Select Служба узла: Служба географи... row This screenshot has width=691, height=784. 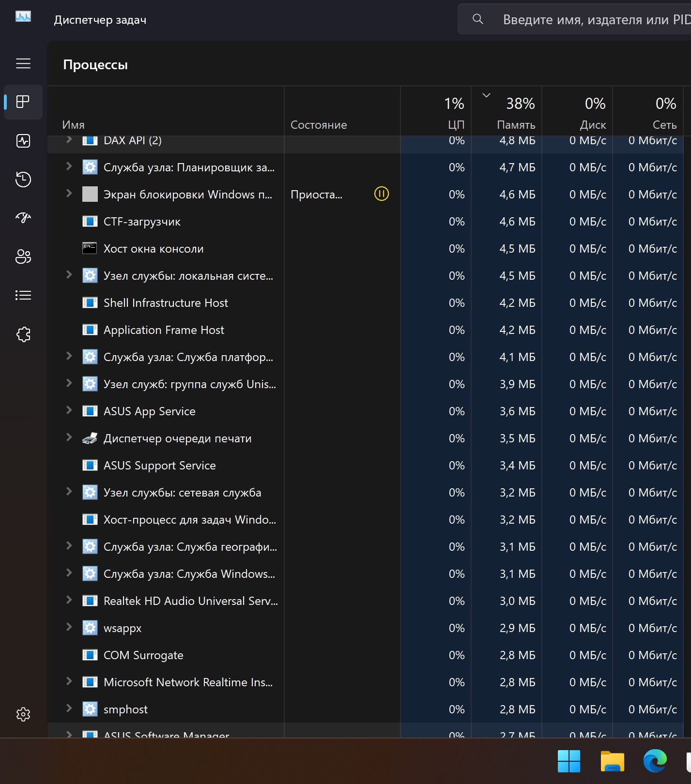coord(366,547)
